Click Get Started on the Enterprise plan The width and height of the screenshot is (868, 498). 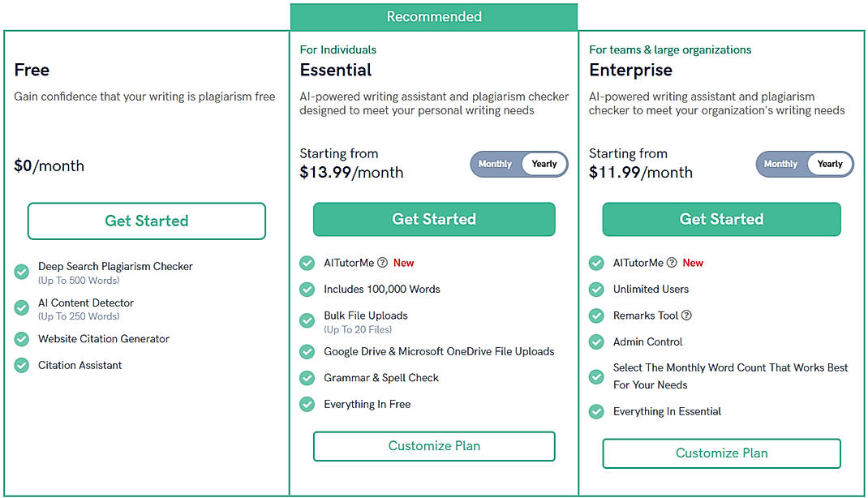click(720, 219)
